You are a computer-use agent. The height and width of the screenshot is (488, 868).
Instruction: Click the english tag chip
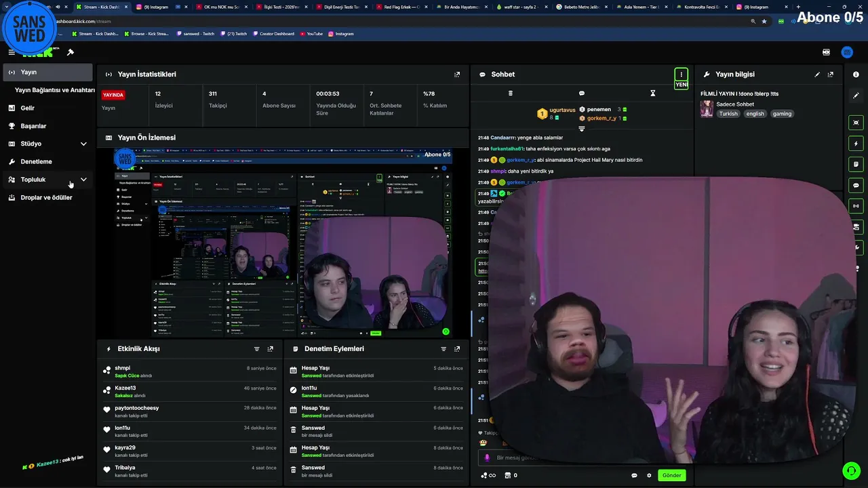[755, 114]
